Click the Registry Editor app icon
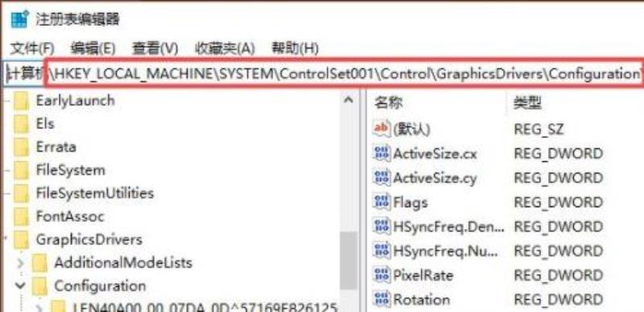The image size is (644, 312). 19,19
